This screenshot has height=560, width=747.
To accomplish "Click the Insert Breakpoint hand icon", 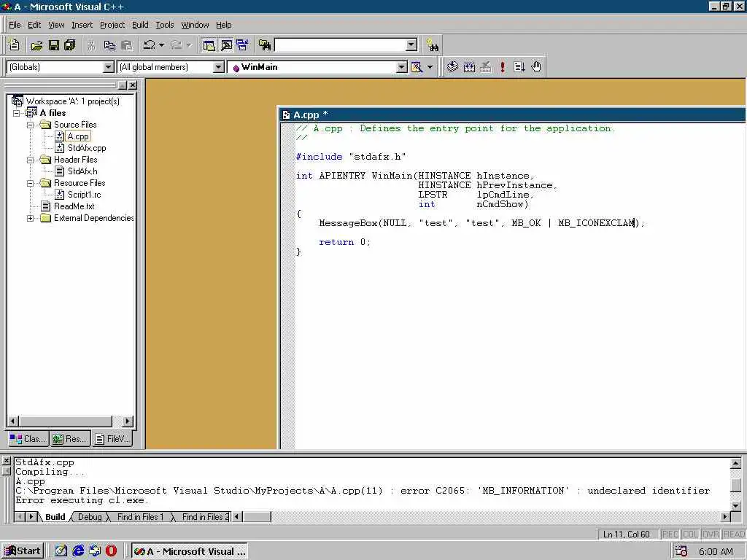I will (x=536, y=66).
